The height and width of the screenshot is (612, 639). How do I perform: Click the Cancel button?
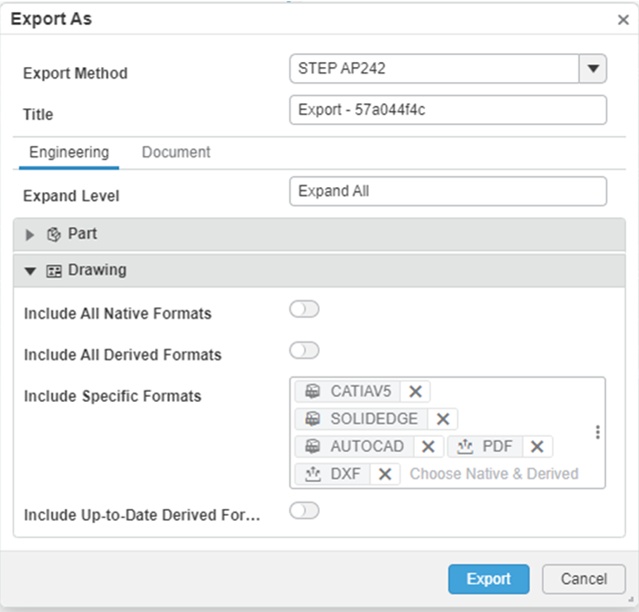tap(584, 579)
